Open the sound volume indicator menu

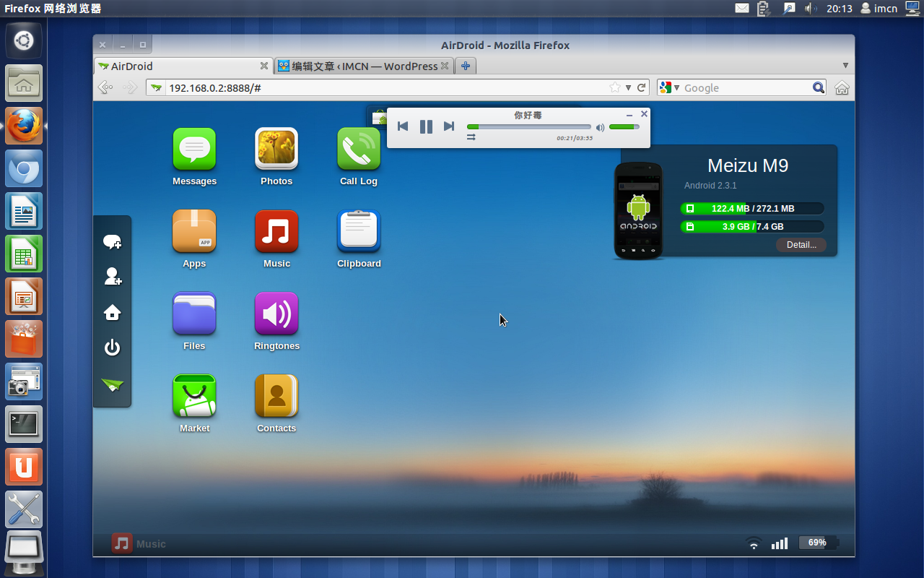click(x=811, y=9)
